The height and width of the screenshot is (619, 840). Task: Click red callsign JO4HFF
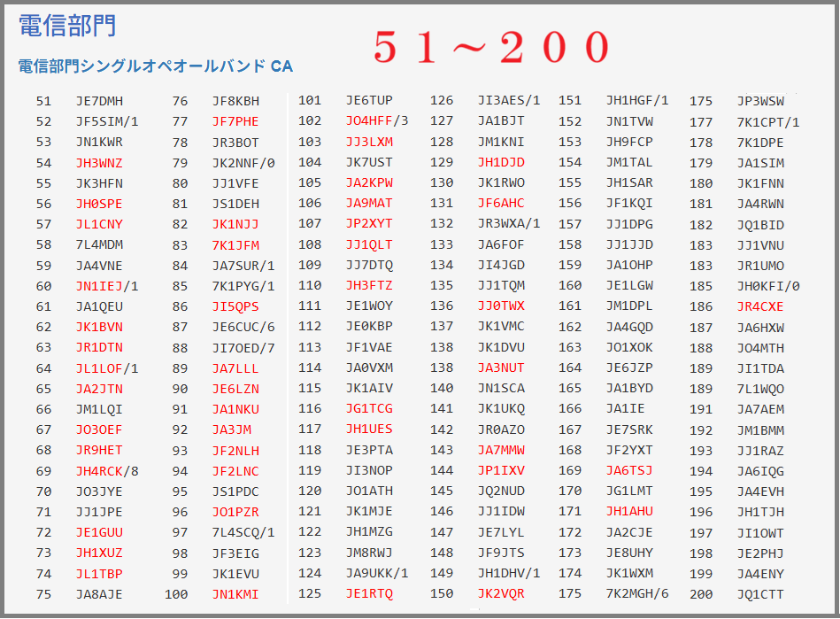coord(368,121)
